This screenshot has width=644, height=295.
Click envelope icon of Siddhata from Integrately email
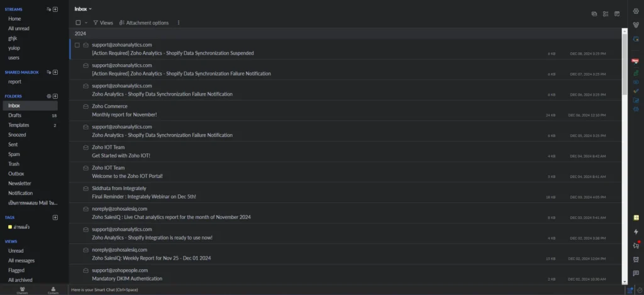click(86, 189)
